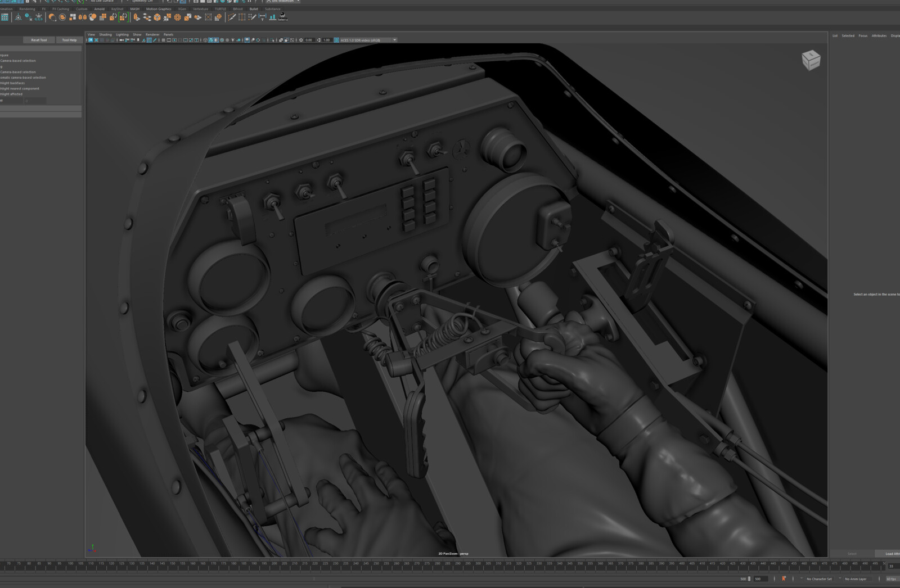This screenshot has height=588, width=900.
Task: Click the orange cube shelf icon
Action: click(x=157, y=17)
